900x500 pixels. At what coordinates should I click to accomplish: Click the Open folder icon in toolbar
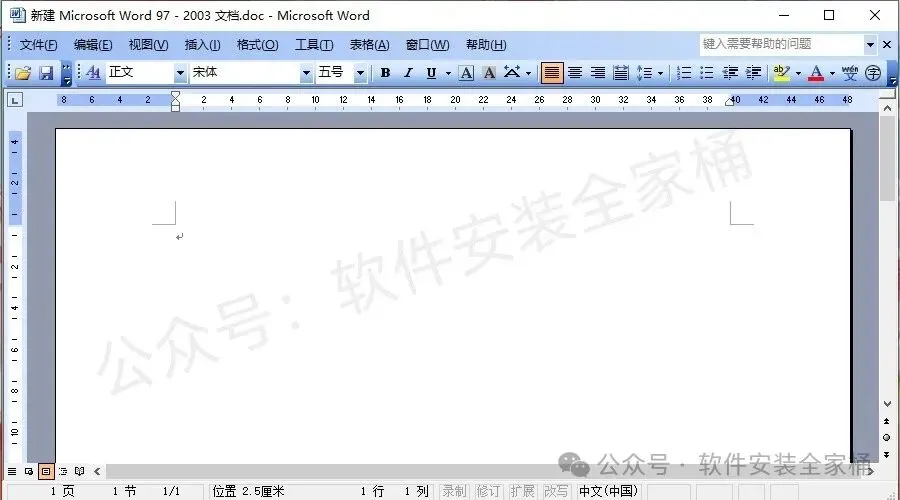(23, 73)
